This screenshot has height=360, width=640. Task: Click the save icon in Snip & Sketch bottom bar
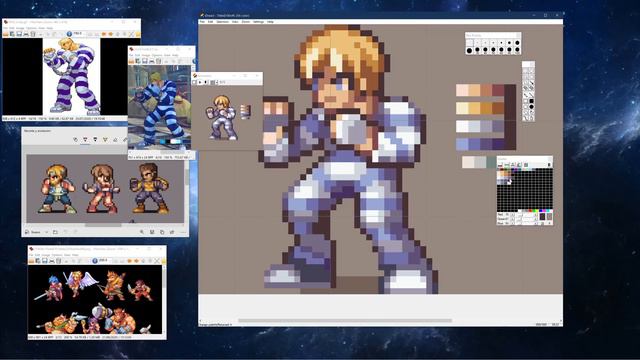tap(152, 232)
